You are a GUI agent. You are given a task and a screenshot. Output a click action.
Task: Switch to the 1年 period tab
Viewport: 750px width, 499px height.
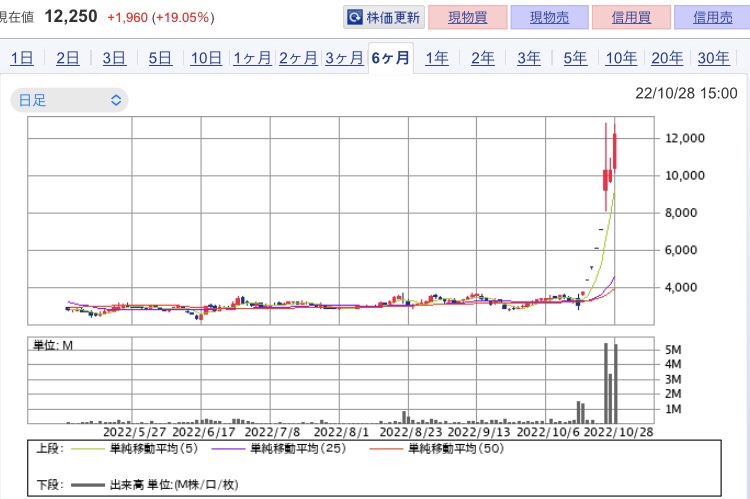[x=436, y=58]
